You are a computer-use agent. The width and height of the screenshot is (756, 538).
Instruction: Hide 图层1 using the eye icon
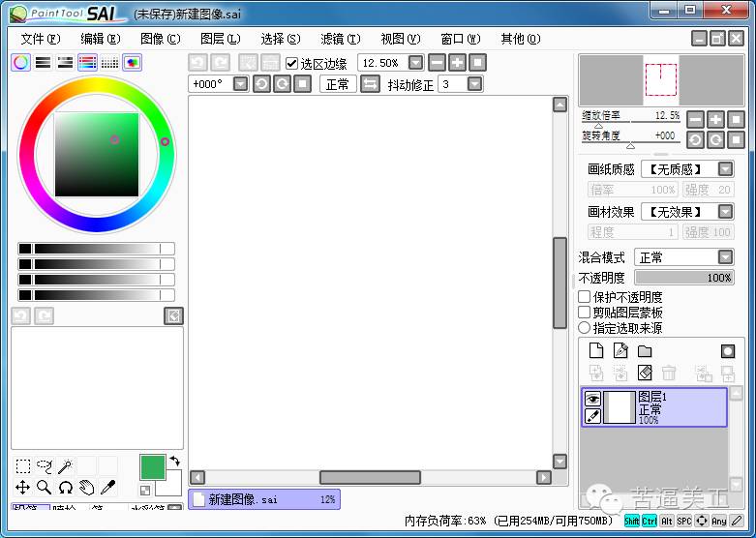point(592,399)
